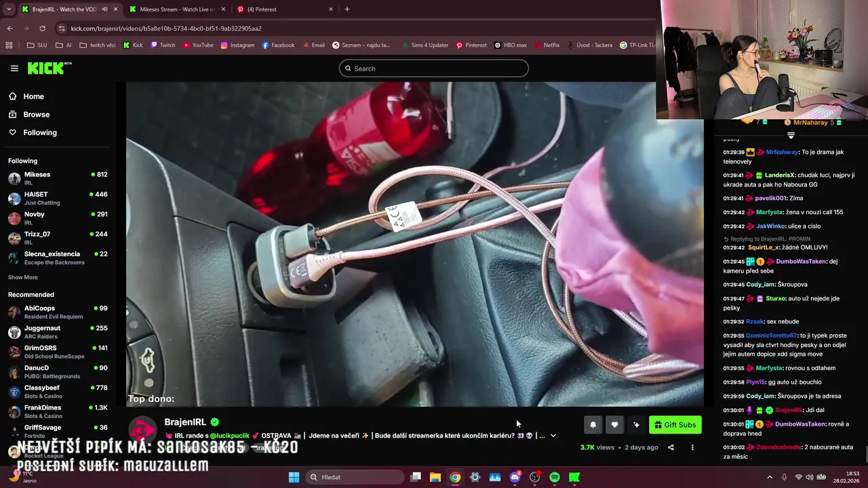Click DominicToretto67 username in chat

click(772, 335)
